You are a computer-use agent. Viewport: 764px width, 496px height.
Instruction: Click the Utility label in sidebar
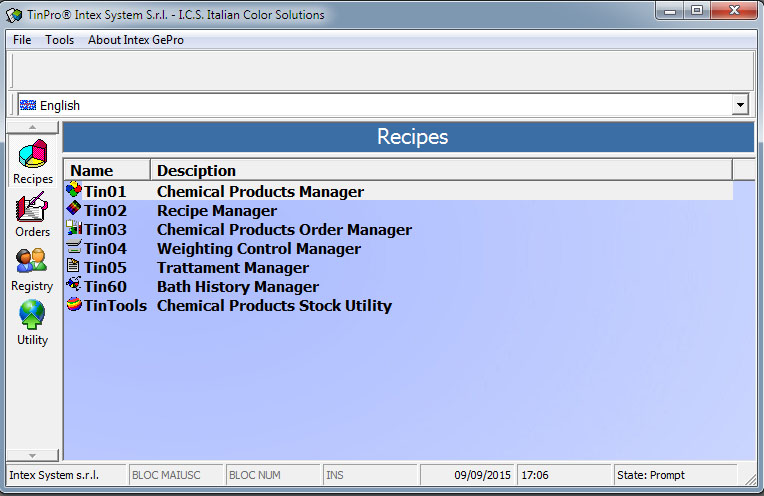pos(33,340)
